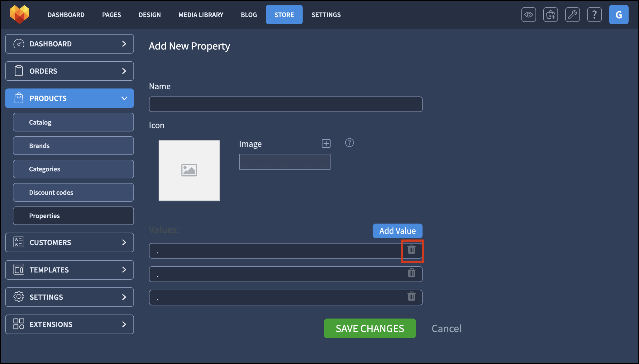Screen dimensions: 639x364
Task: Open the Blog menu
Action: (249, 15)
